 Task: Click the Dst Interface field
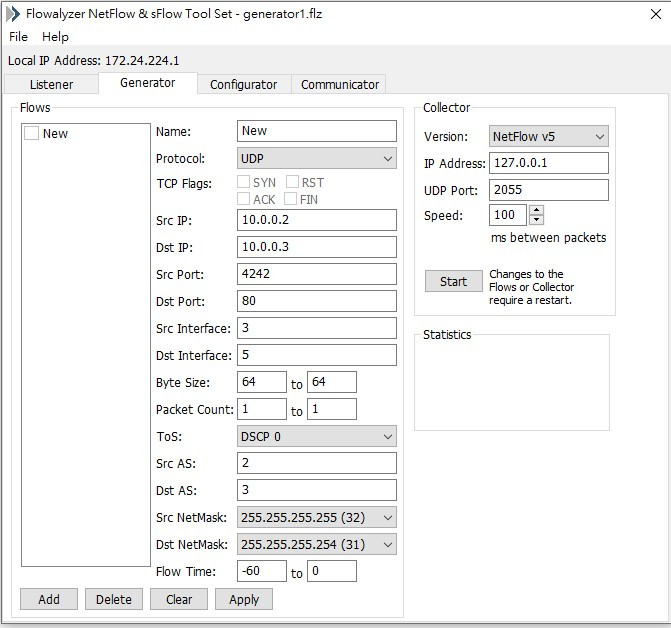point(317,355)
